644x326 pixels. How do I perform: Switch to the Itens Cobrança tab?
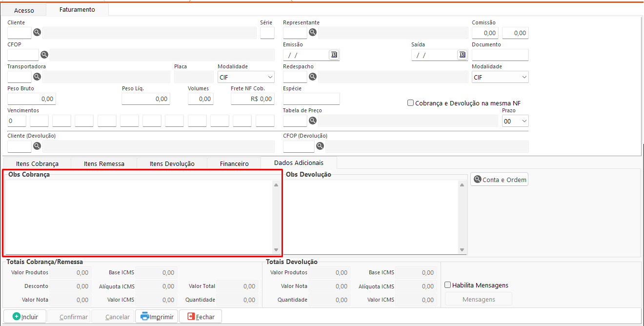[x=37, y=163]
